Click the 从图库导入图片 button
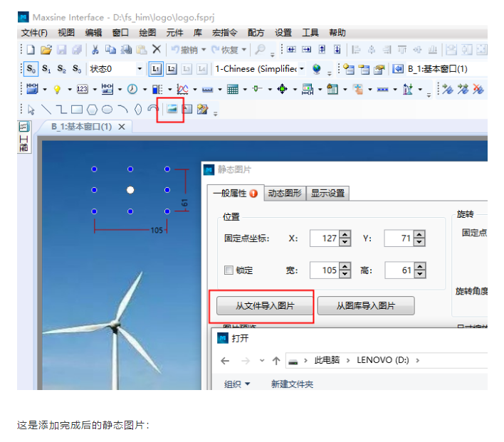This screenshot has height=442, width=504. click(x=366, y=306)
